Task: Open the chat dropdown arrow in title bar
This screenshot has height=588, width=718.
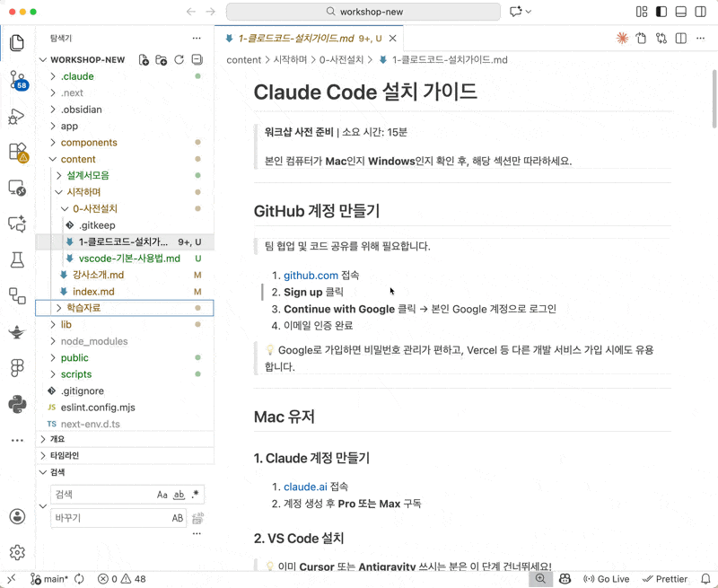Action: tap(529, 12)
